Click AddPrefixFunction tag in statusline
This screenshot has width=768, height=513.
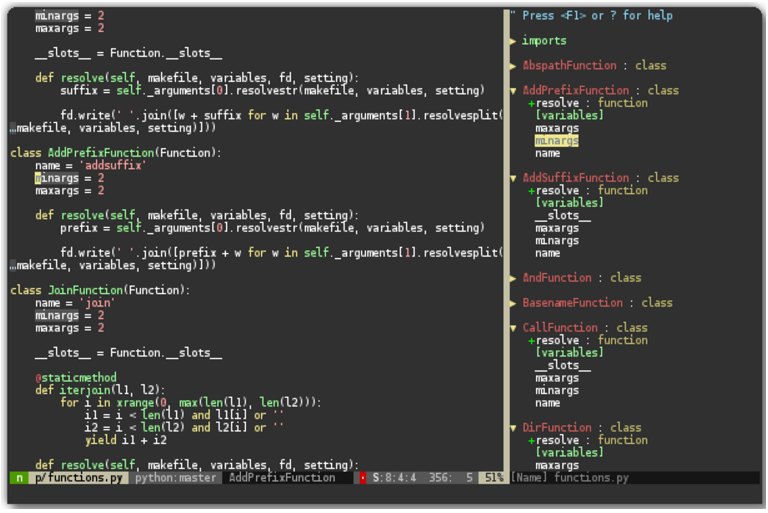coord(282,478)
